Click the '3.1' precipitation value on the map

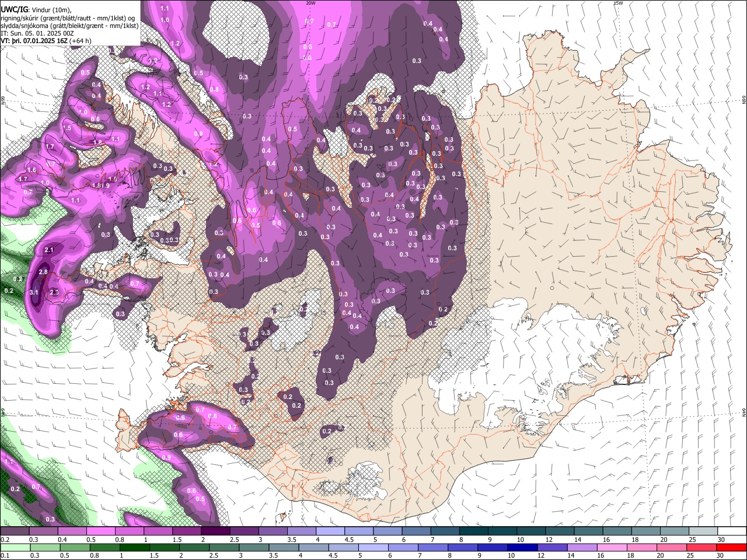click(34, 293)
